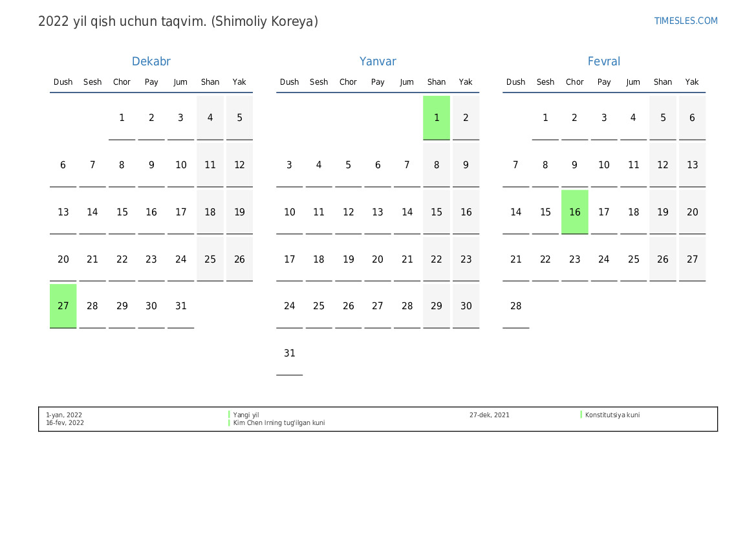Click 'Pay' header in Yanvar

378,82
